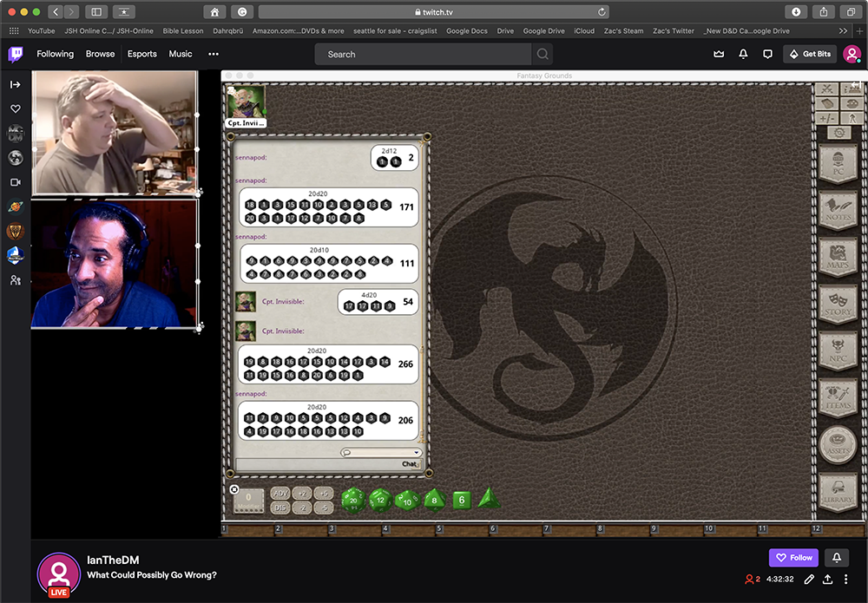868x603 pixels.
Task: Open the Twitch more menu three dots
Action: pyautogui.click(x=214, y=54)
